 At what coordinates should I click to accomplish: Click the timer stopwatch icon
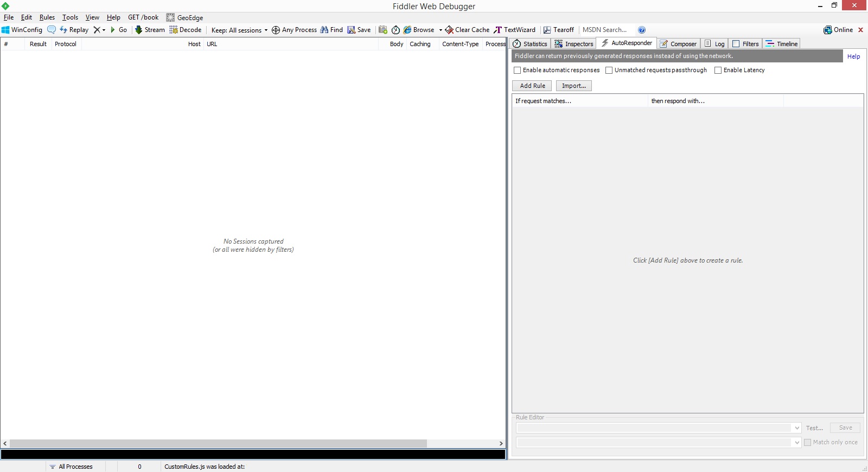[395, 30]
